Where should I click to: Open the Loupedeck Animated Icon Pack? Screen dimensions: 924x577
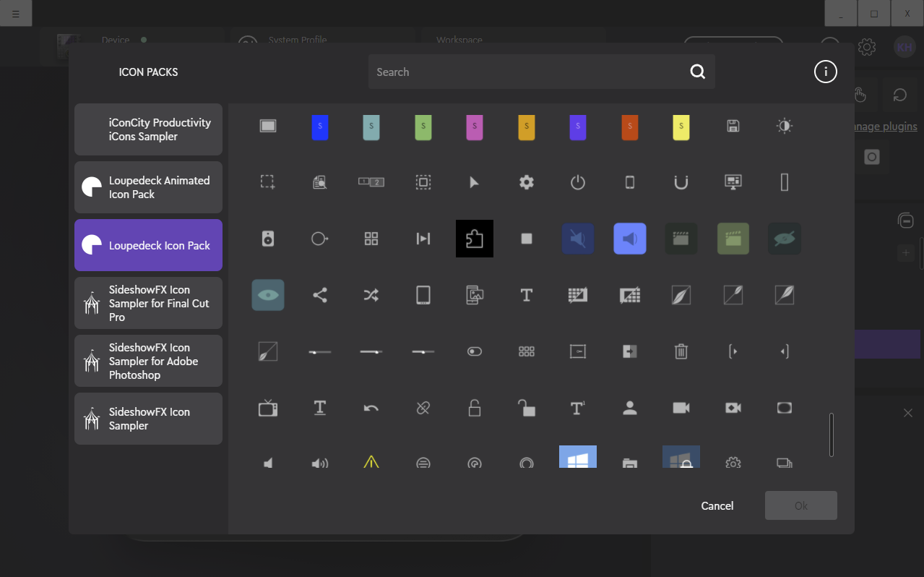tap(148, 187)
